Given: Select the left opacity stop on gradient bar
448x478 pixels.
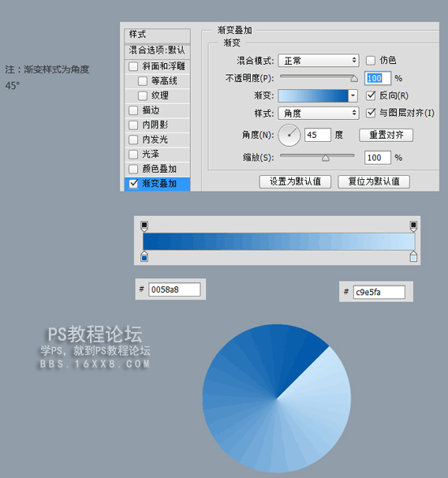Looking at the screenshot, I should click(144, 226).
